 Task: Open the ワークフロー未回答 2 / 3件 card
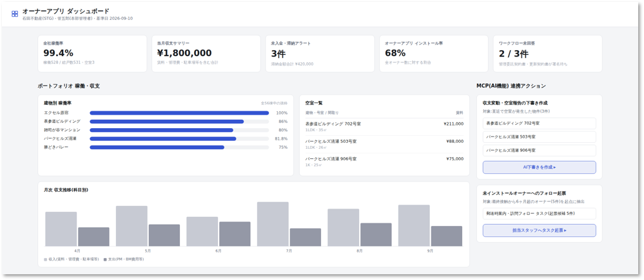tap(547, 53)
